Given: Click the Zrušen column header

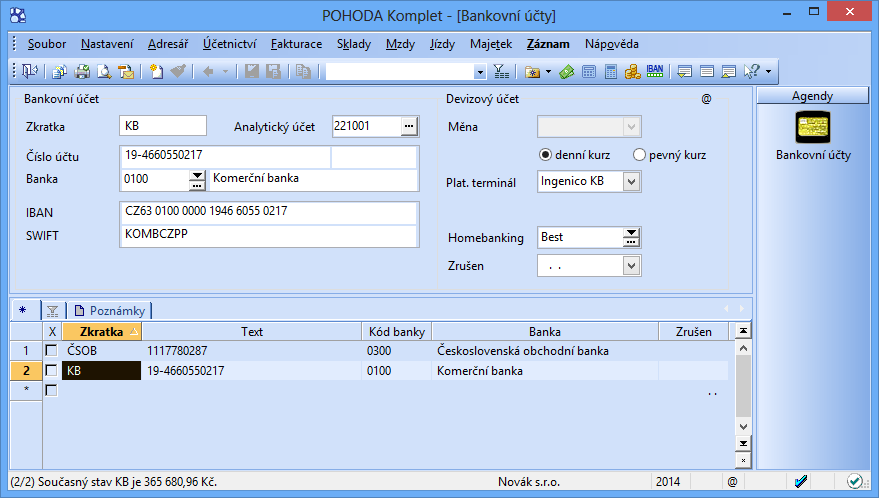Looking at the screenshot, I should (693, 331).
